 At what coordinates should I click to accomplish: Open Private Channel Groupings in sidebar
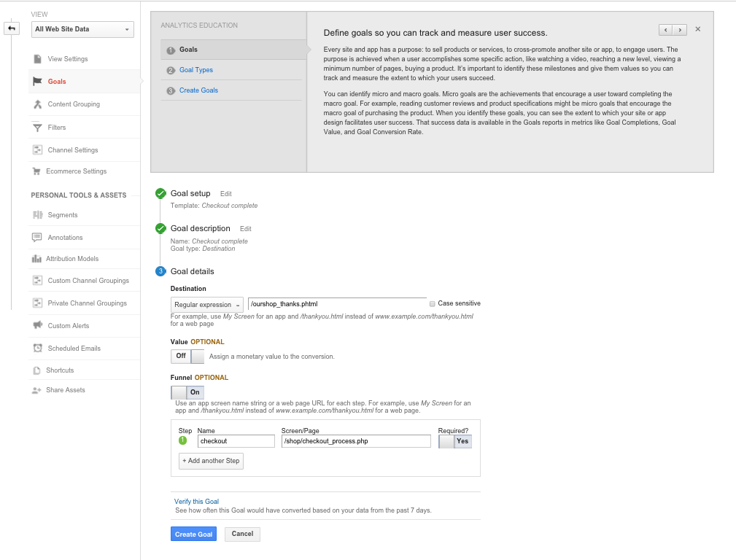coord(88,303)
